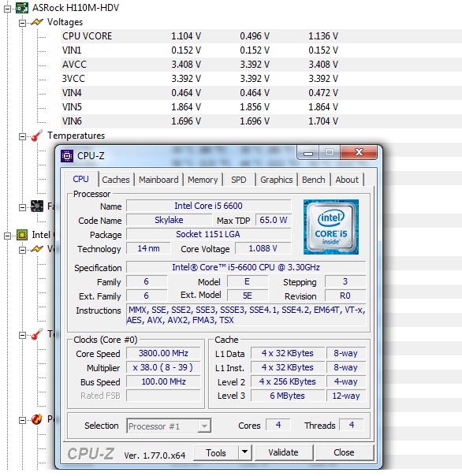Click the Threads count field

[352, 425]
